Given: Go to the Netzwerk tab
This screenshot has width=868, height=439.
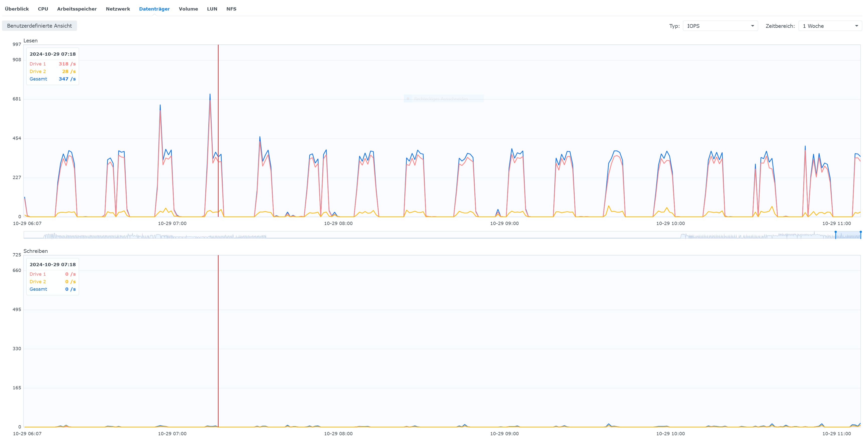Looking at the screenshot, I should pyautogui.click(x=118, y=9).
